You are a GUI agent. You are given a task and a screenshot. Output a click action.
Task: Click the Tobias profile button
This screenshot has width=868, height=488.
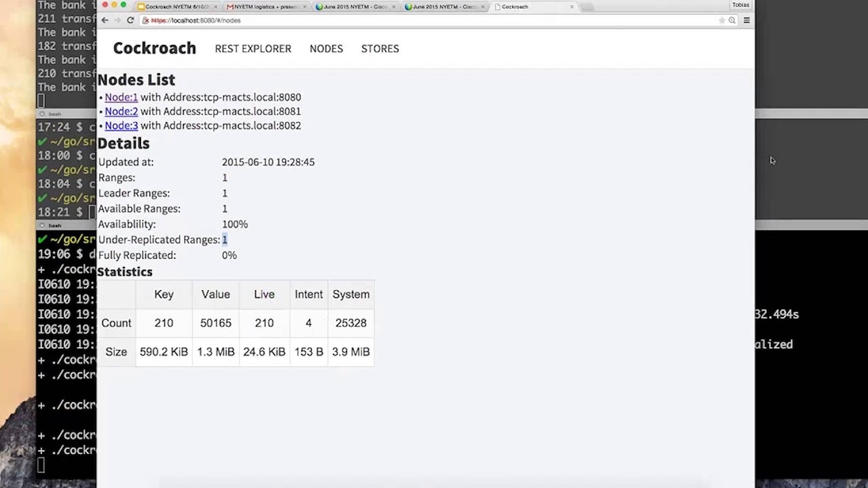coord(741,5)
